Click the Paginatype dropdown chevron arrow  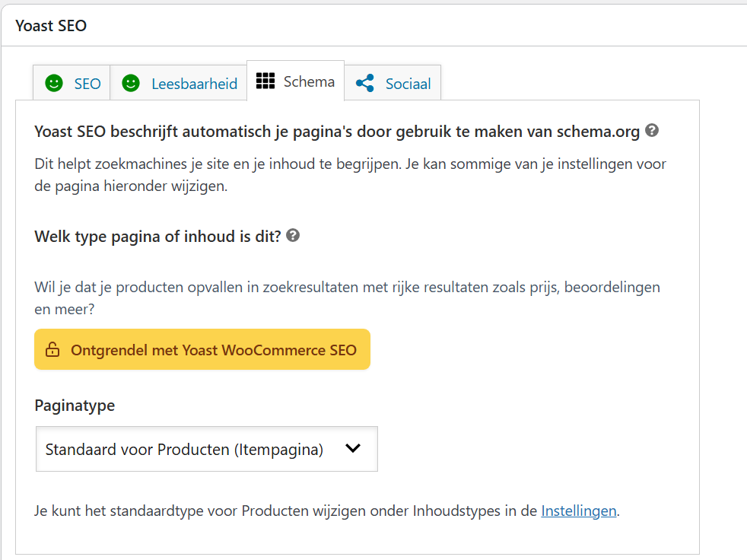pyautogui.click(x=352, y=448)
